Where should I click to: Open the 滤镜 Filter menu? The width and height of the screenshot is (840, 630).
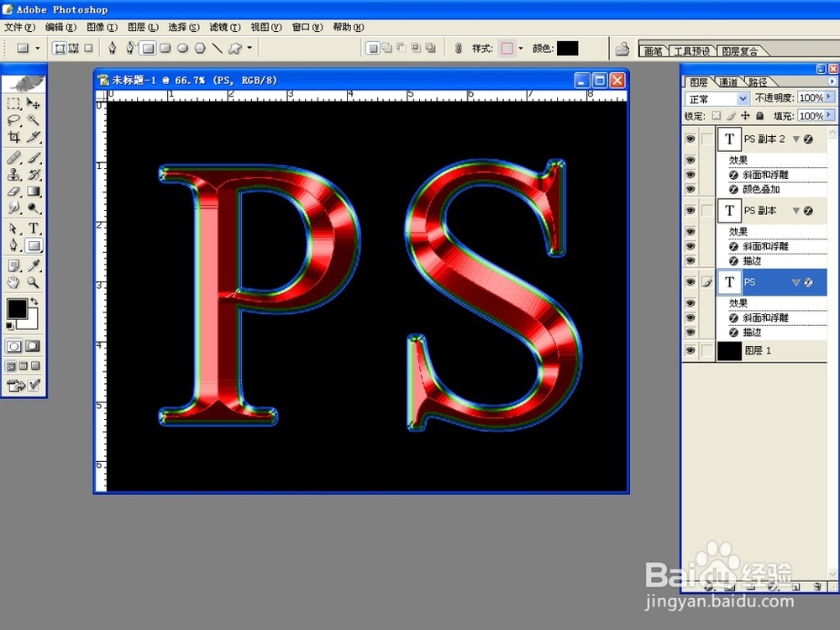(x=224, y=26)
